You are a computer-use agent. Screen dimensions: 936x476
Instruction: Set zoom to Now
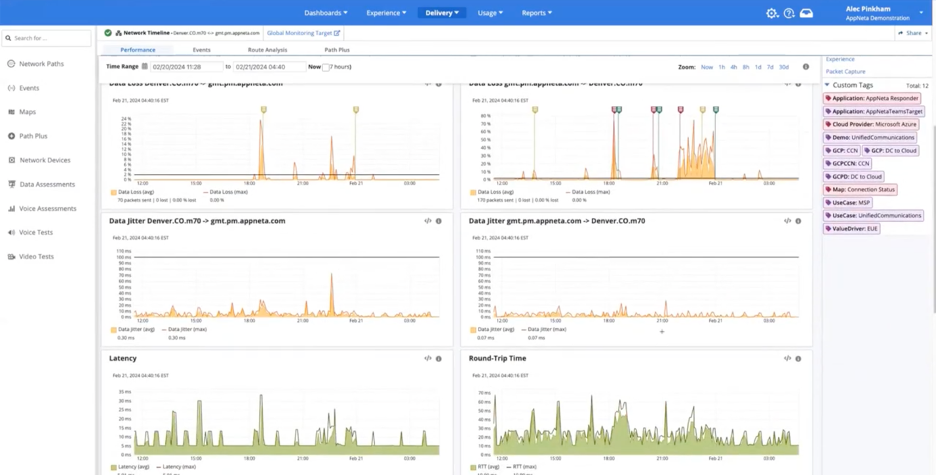tap(707, 67)
